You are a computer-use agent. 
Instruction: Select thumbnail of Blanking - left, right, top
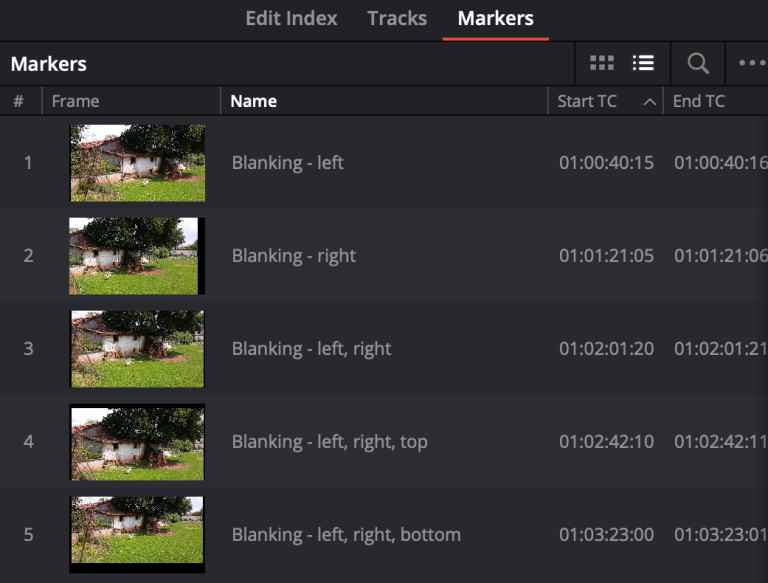click(137, 442)
